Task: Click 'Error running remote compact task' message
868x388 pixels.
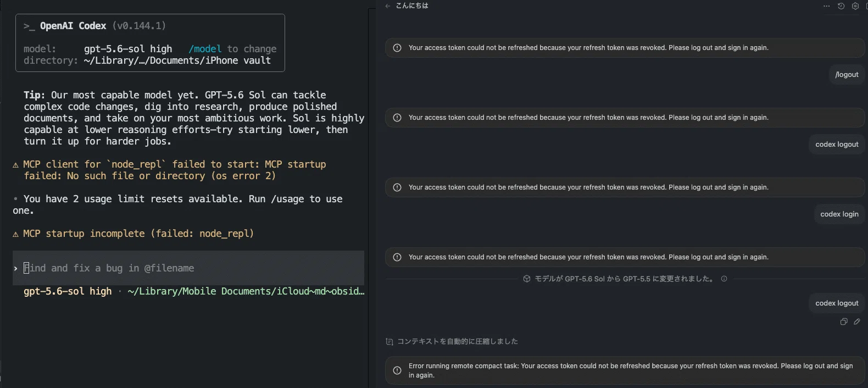Action: click(x=631, y=370)
